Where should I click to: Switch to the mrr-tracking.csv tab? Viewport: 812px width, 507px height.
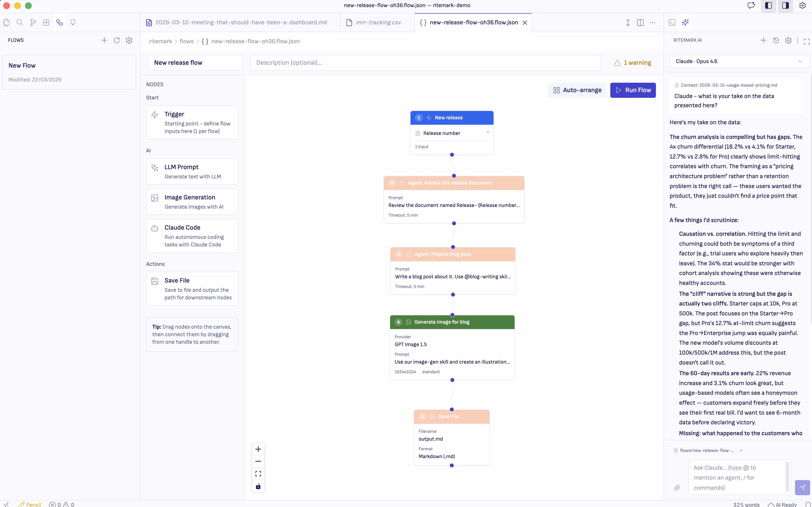pos(378,22)
